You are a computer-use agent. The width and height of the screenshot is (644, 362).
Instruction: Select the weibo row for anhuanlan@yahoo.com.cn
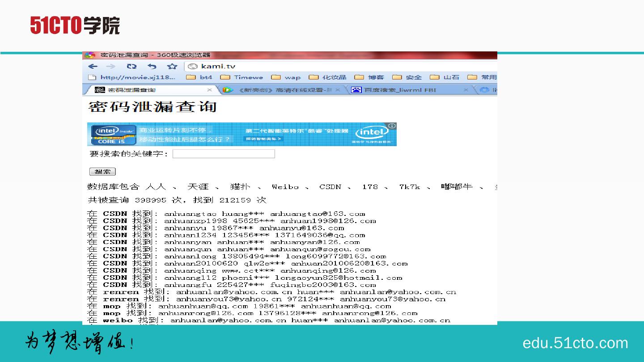(x=269, y=320)
